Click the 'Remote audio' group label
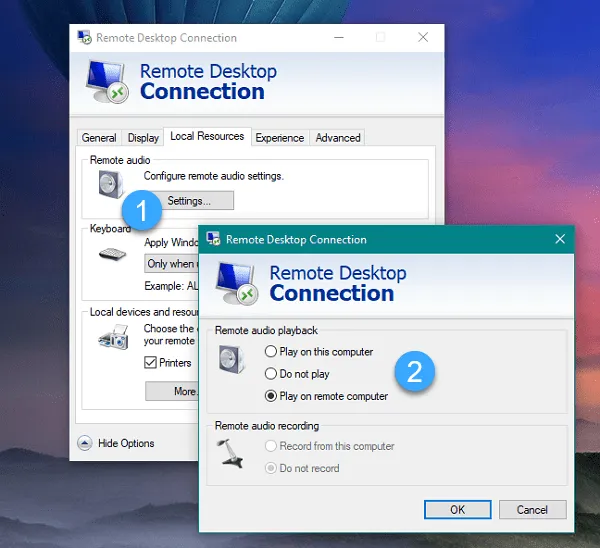 pyautogui.click(x=120, y=160)
